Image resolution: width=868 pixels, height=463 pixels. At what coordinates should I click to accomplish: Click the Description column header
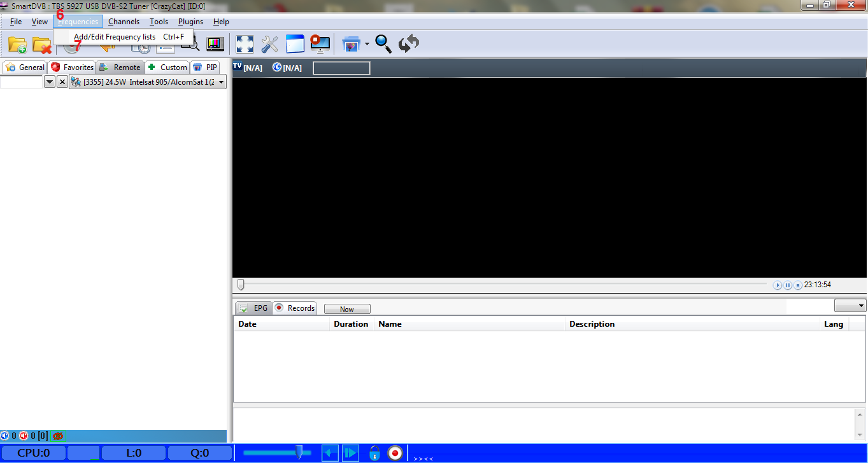coord(693,324)
